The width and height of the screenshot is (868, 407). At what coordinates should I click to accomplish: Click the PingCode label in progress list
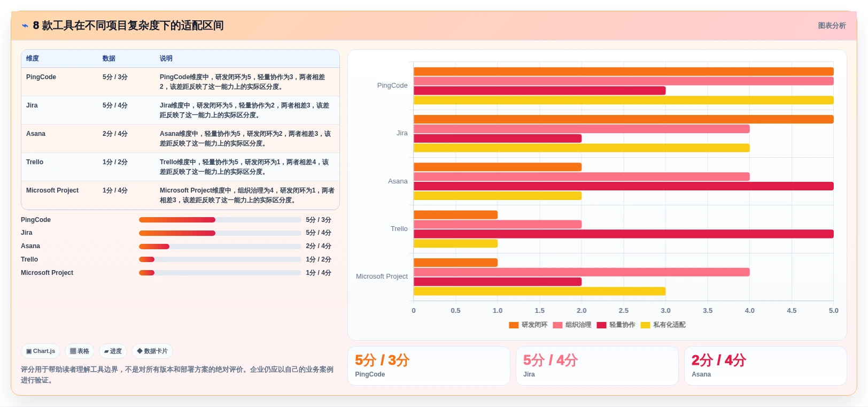tap(36, 220)
